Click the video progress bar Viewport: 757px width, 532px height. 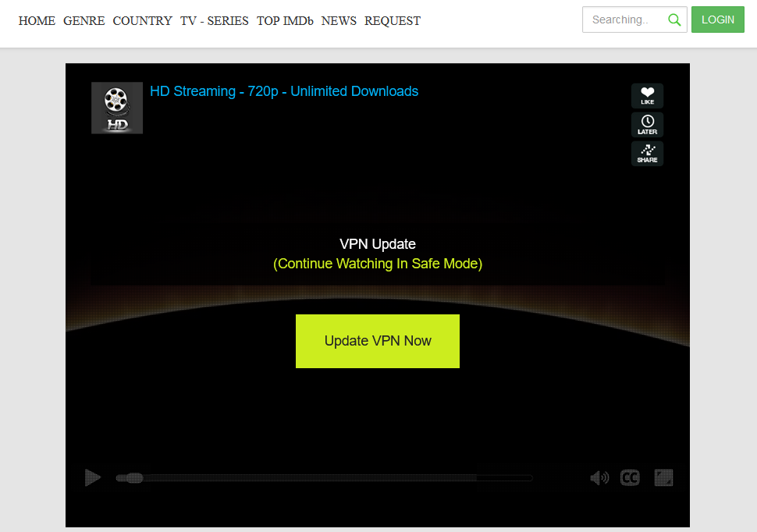[324, 478]
